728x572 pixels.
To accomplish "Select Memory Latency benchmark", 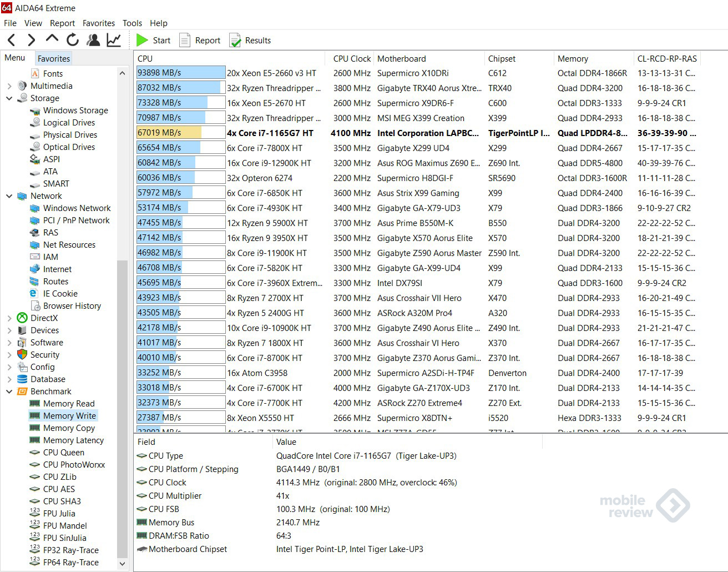I will point(73,440).
